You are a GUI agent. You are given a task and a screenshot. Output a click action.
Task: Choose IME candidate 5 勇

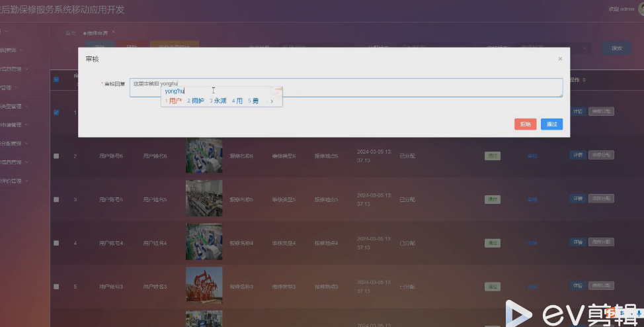coord(253,101)
